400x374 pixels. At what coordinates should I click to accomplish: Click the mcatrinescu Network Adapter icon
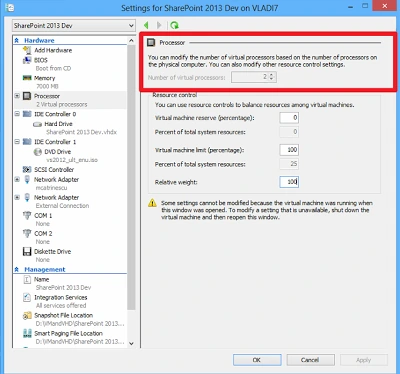[27, 180]
